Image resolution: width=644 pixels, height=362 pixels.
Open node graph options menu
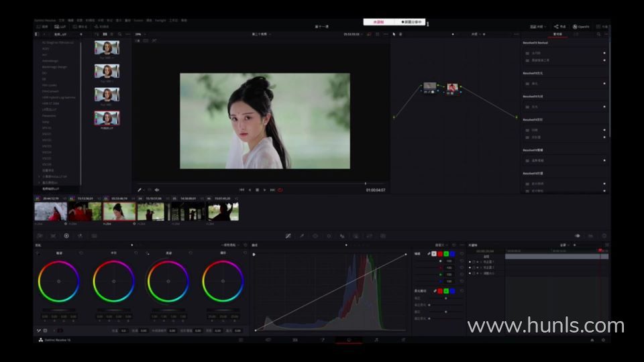517,34
